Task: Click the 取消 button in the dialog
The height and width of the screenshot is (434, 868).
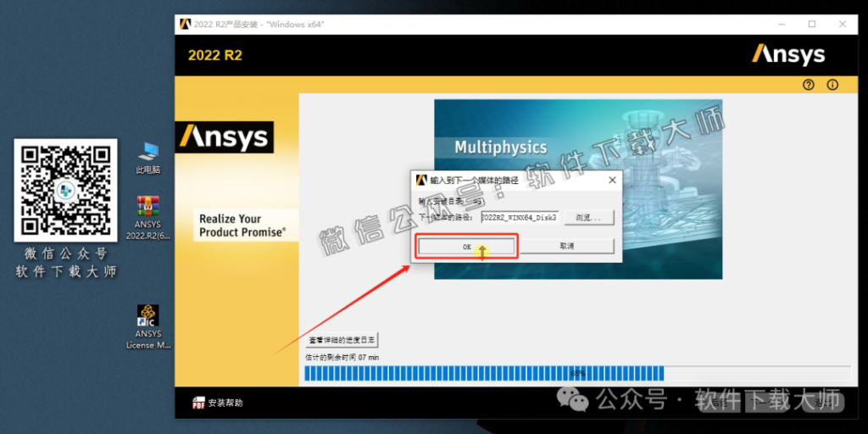Action: point(567,246)
